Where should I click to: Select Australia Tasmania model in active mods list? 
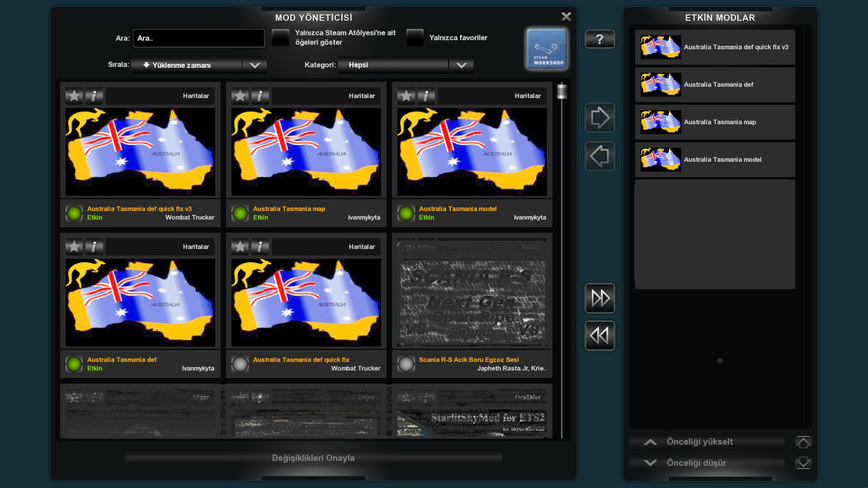(715, 159)
